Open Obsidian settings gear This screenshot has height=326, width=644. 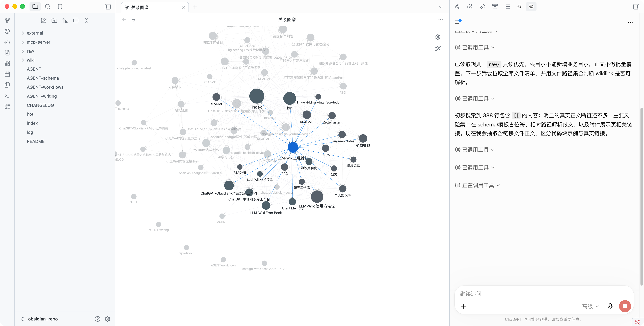coord(108,319)
